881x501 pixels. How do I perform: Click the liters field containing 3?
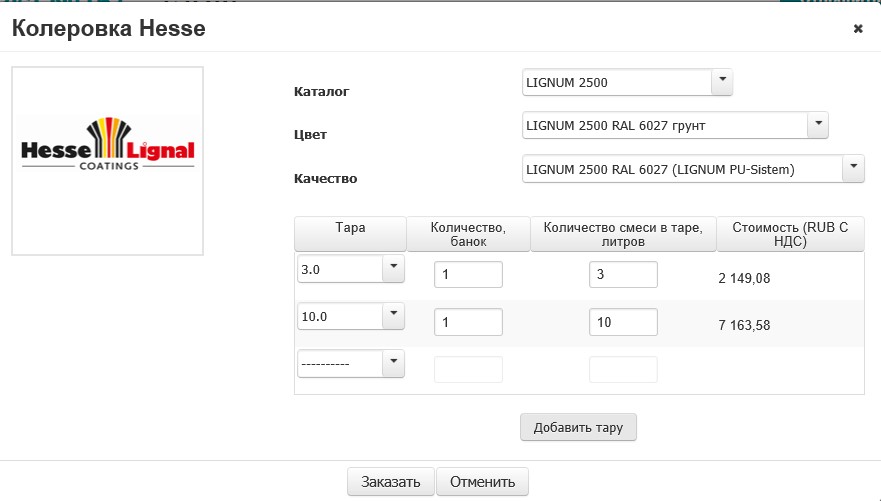[623, 275]
